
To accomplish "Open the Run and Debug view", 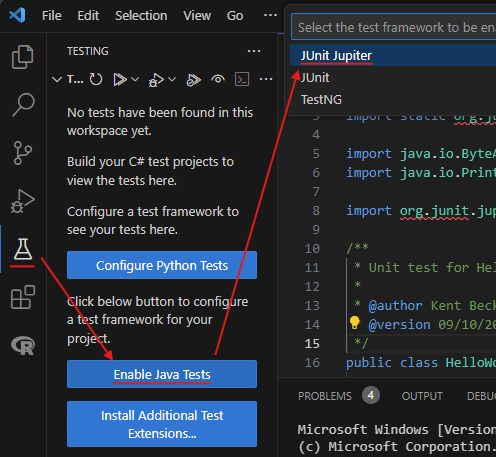I will [x=23, y=201].
